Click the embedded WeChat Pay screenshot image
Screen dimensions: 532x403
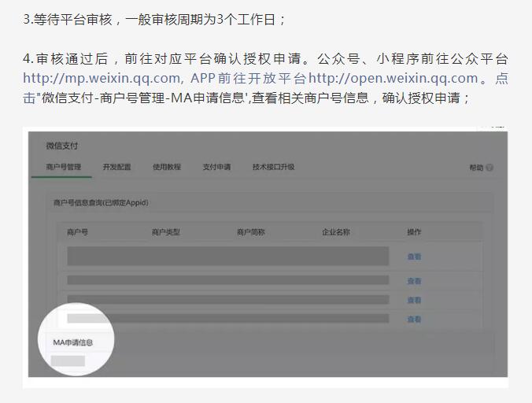(x=266, y=257)
